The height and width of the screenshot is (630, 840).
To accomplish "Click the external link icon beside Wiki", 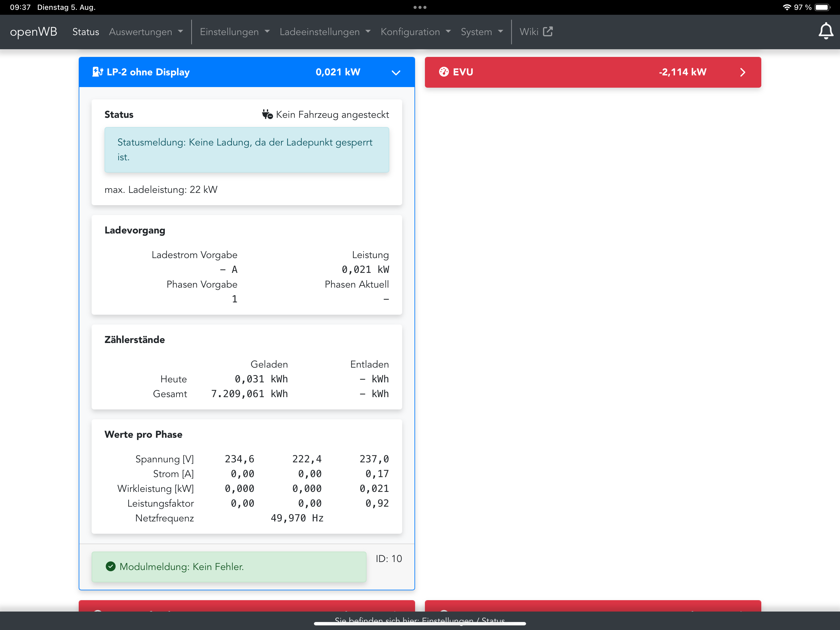I will [548, 32].
